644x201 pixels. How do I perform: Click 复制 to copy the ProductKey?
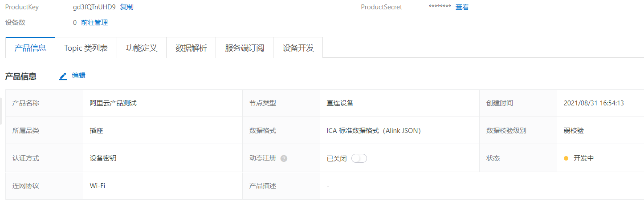click(126, 7)
